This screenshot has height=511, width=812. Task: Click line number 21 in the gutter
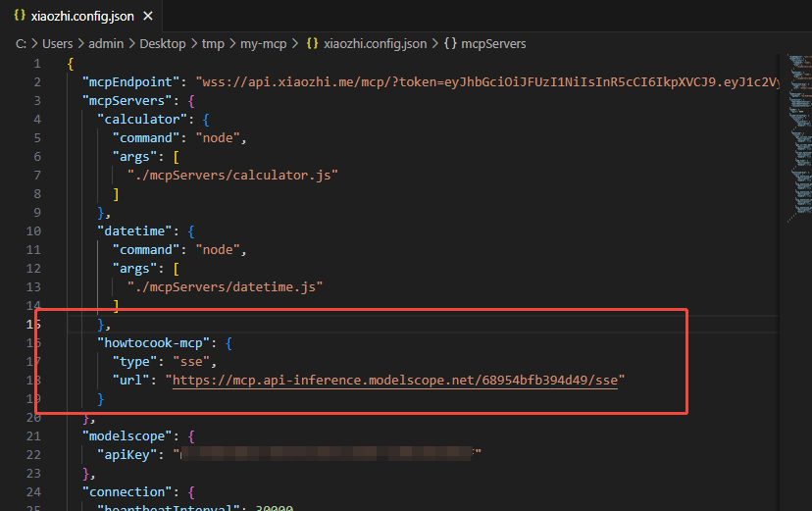coord(33,436)
